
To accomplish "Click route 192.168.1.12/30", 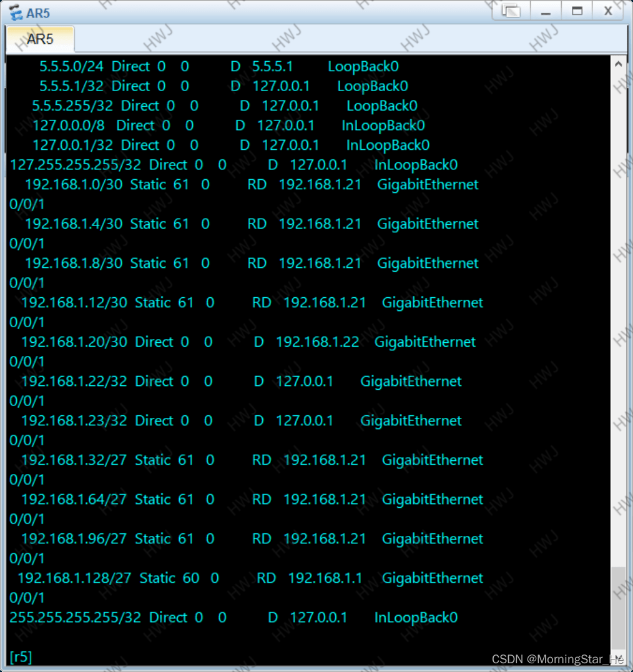I will [x=74, y=302].
